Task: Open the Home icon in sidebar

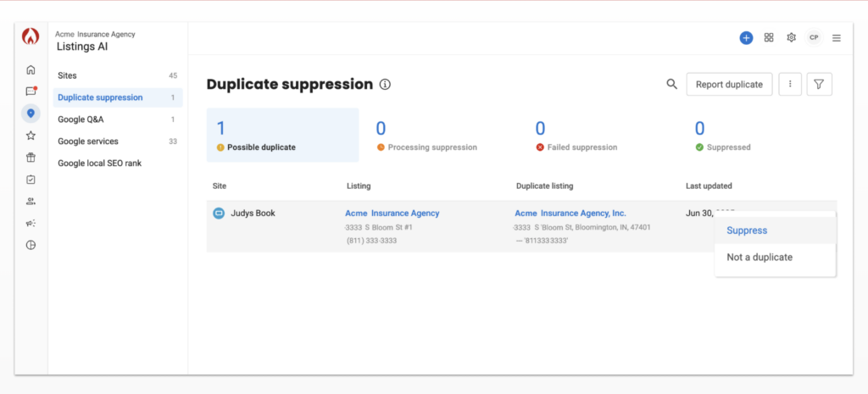Action: pyautogui.click(x=31, y=69)
